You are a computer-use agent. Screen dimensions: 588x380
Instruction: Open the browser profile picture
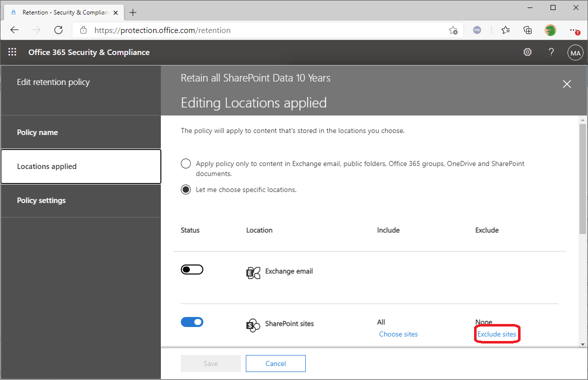tap(551, 30)
